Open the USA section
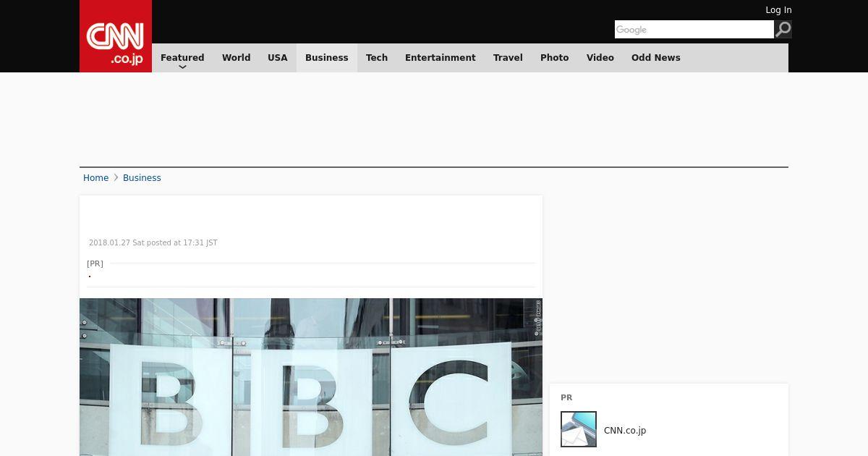This screenshot has width=868, height=456. 278,58
